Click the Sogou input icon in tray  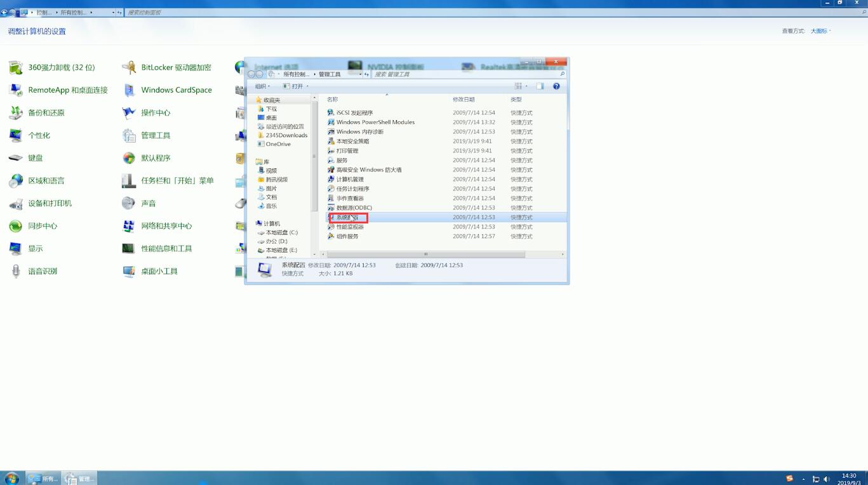pos(789,479)
